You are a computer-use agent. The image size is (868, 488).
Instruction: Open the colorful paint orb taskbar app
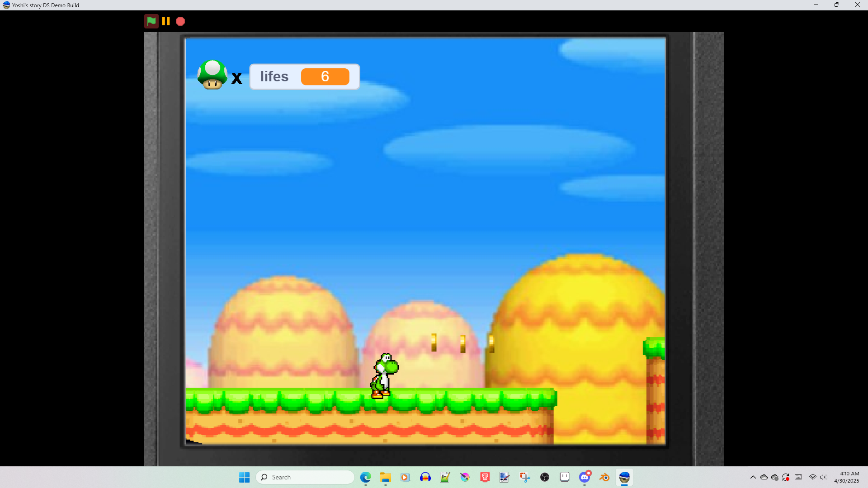point(465,477)
